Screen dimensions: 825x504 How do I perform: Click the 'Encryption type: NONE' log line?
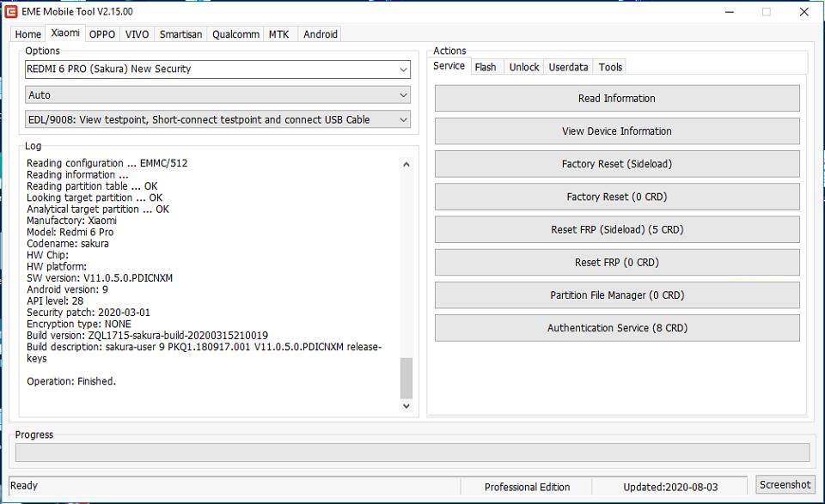[x=79, y=325]
